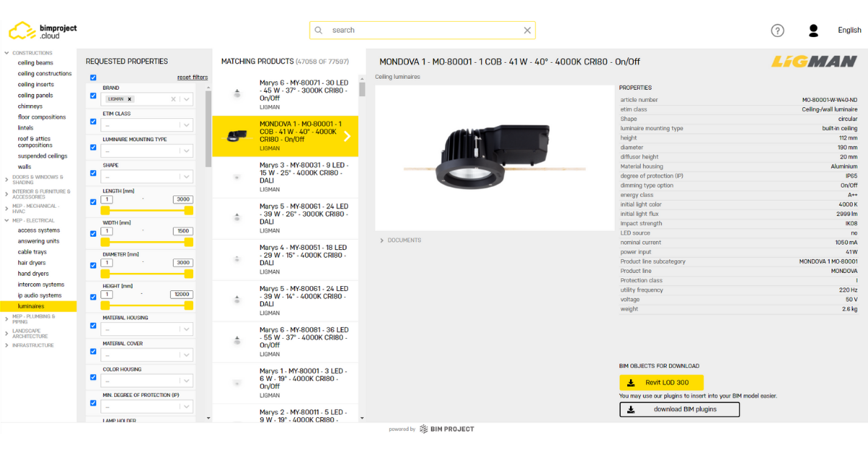Click the arrow on selected MONDOVA product
The image size is (868, 454).
coord(347,136)
